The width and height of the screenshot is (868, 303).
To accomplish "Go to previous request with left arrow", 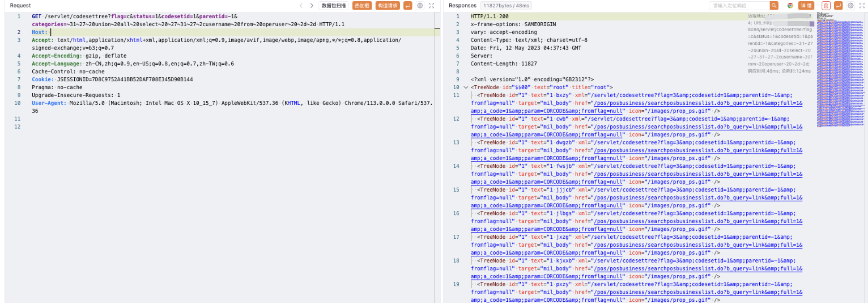I will [301, 6].
